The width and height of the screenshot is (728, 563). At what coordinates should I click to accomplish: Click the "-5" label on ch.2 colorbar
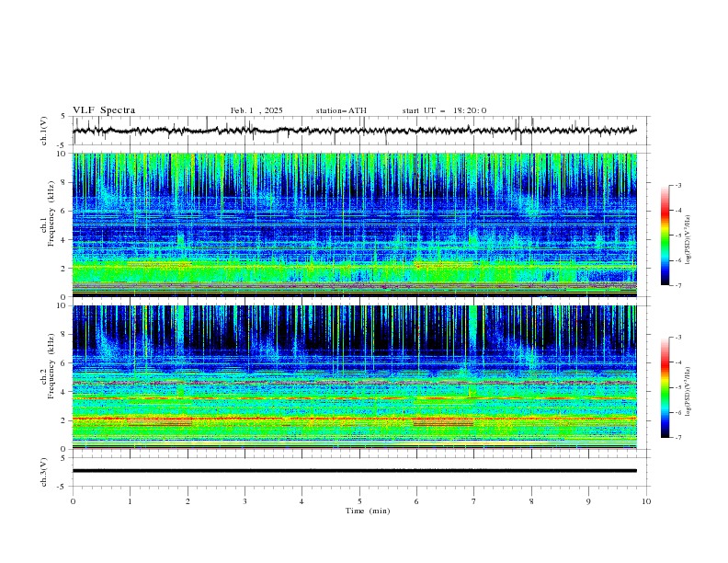point(678,387)
